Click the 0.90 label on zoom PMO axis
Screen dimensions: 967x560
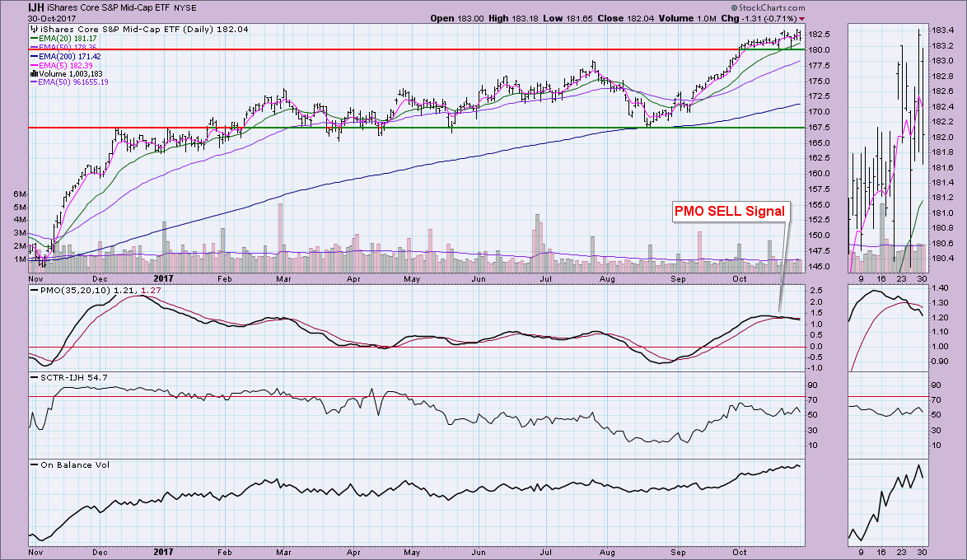(940, 362)
